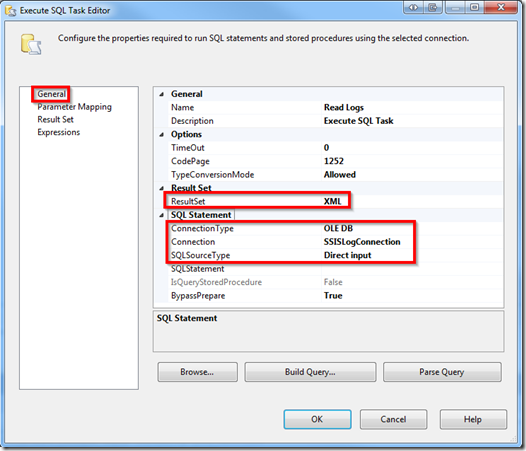Image resolution: width=526 pixels, height=451 pixels.
Task: Open the Expressions page
Action: pyautogui.click(x=59, y=132)
